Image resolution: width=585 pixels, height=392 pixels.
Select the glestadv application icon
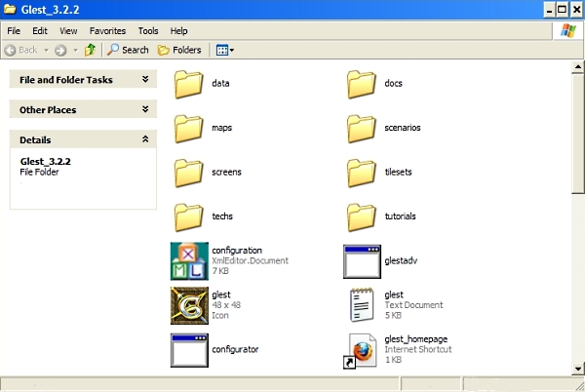pos(362,261)
